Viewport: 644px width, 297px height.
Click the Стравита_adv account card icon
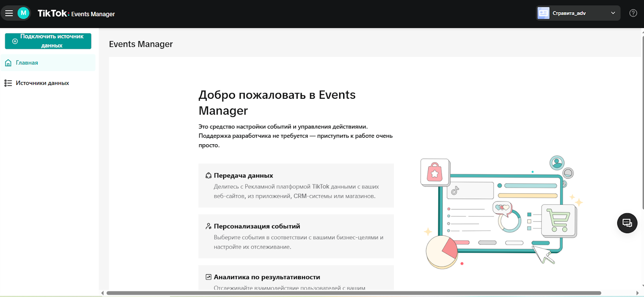click(544, 13)
